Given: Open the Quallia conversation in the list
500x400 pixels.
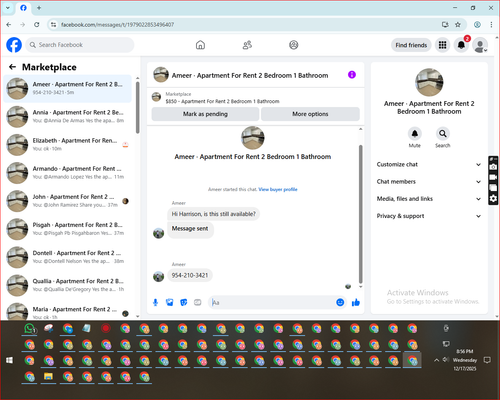Looking at the screenshot, I should (67, 285).
